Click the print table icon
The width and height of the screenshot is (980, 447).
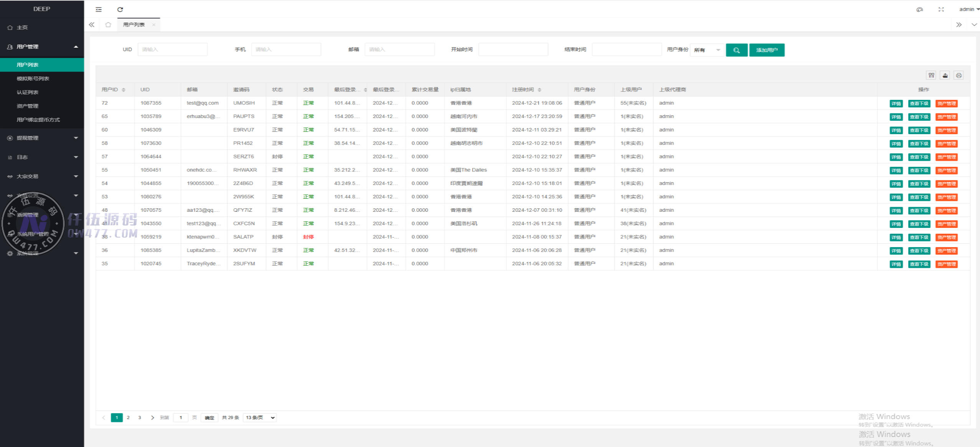pos(959,75)
